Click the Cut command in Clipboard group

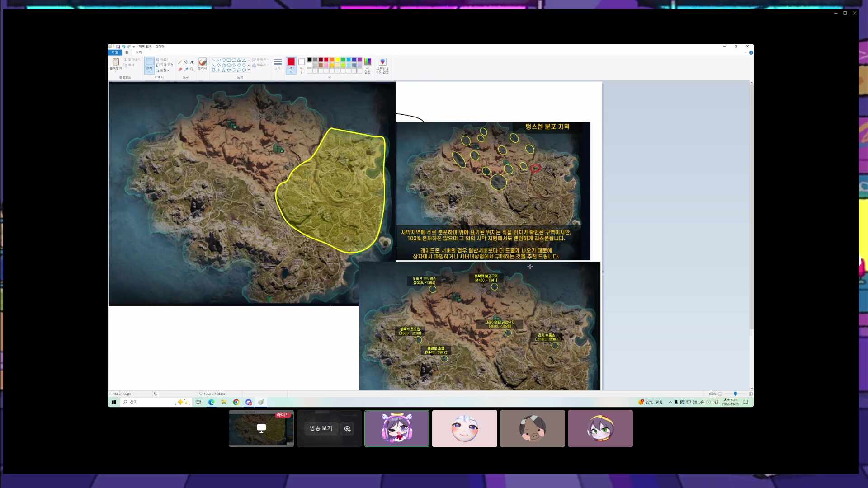click(132, 60)
